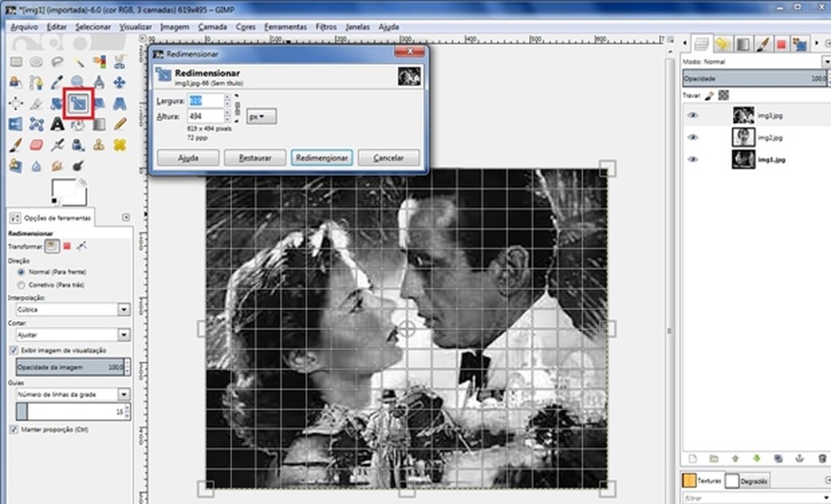Click the Restaurar button
Image resolution: width=831 pixels, height=504 pixels.
coord(255,158)
